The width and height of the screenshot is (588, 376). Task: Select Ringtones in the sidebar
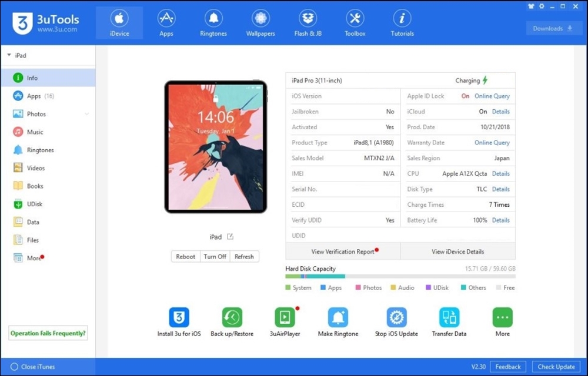click(x=48, y=150)
